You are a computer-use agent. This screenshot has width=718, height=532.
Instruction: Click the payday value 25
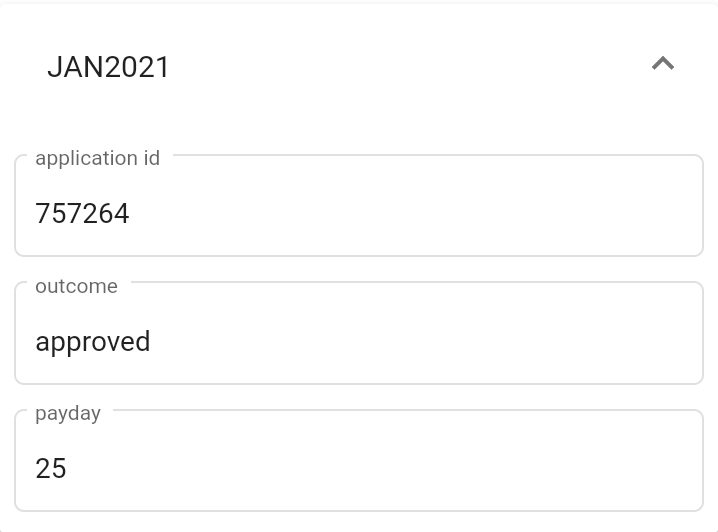tap(51, 469)
